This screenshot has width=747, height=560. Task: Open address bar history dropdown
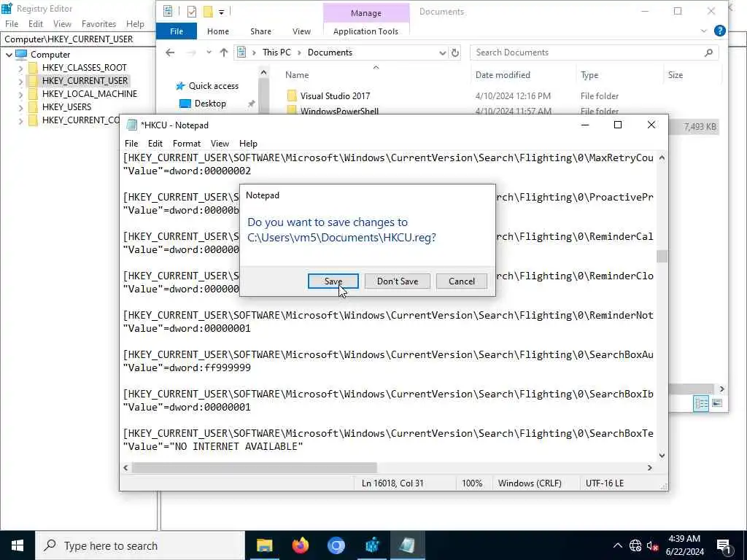coord(443,52)
